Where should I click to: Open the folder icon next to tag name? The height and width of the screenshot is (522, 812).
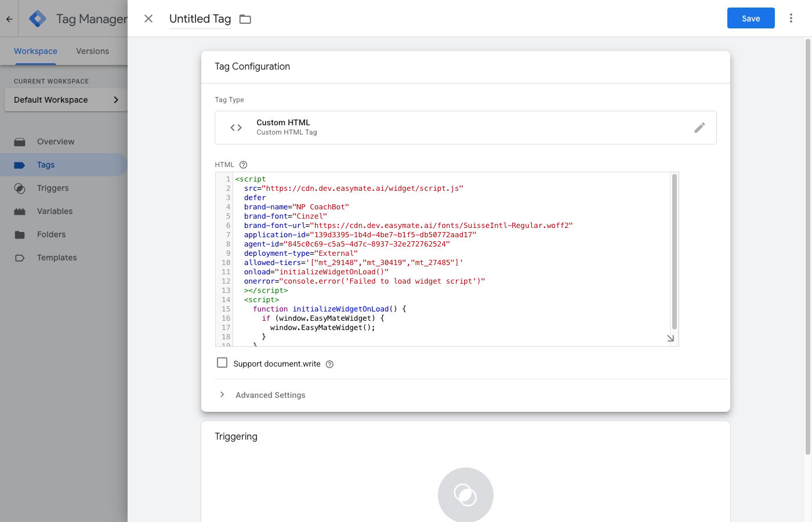pos(245,19)
